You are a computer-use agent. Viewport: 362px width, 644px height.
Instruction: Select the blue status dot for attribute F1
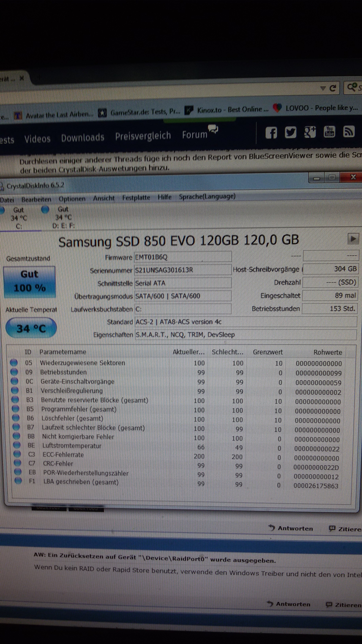pos(18,481)
